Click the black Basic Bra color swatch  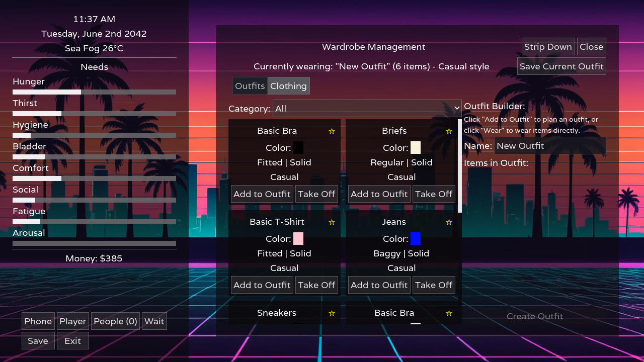coord(298,148)
